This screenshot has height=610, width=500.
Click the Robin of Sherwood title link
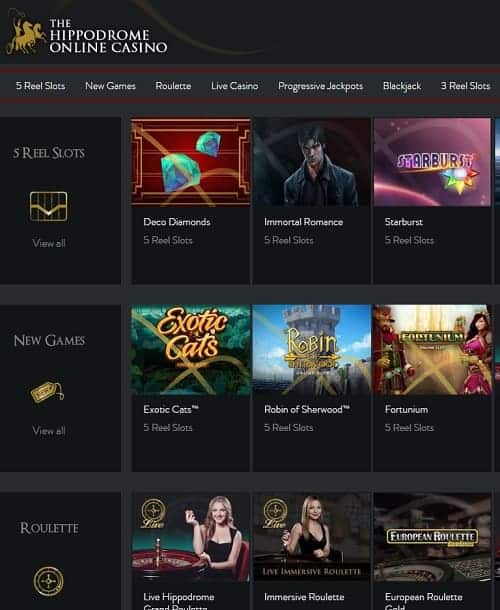tap(307, 410)
